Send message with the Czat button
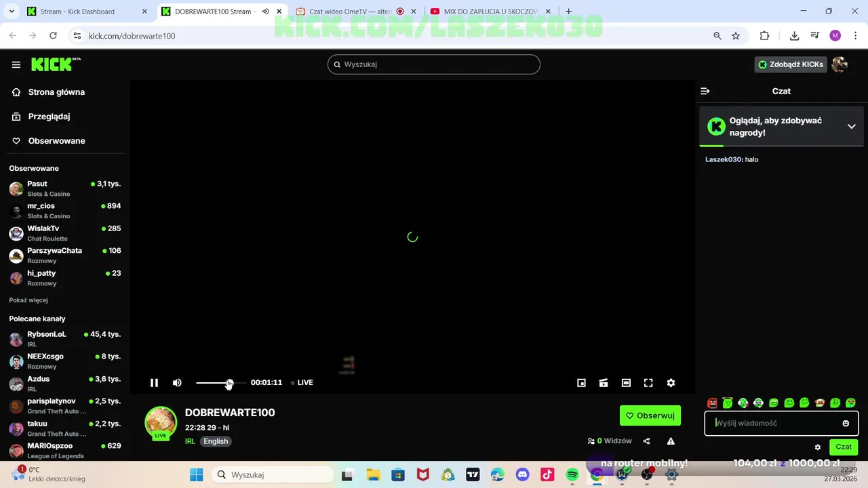Image resolution: width=868 pixels, height=488 pixels. pyautogui.click(x=844, y=447)
